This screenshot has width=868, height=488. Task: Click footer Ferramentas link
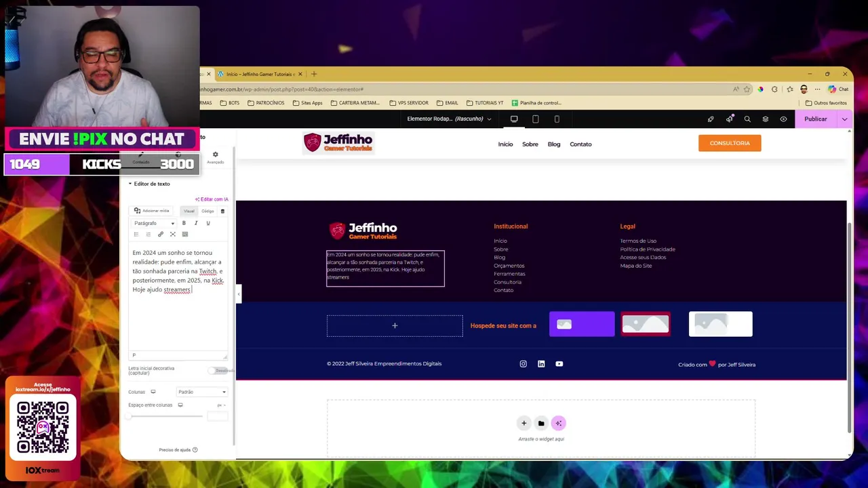pyautogui.click(x=509, y=274)
